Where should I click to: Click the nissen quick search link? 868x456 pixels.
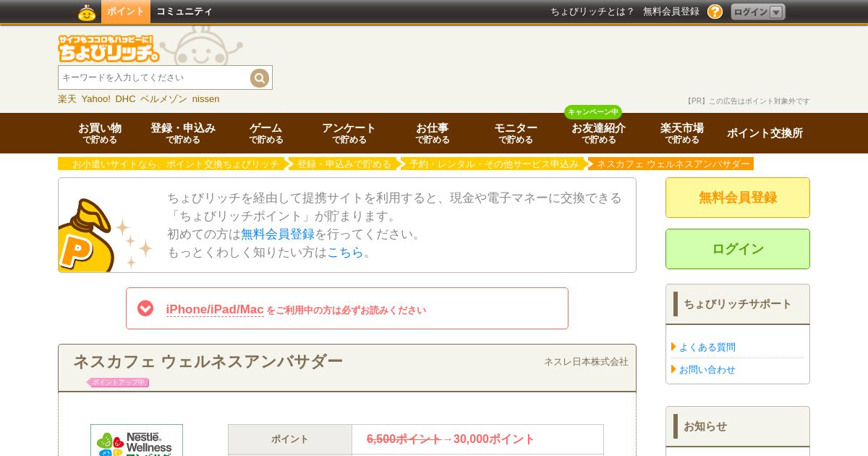point(205,99)
